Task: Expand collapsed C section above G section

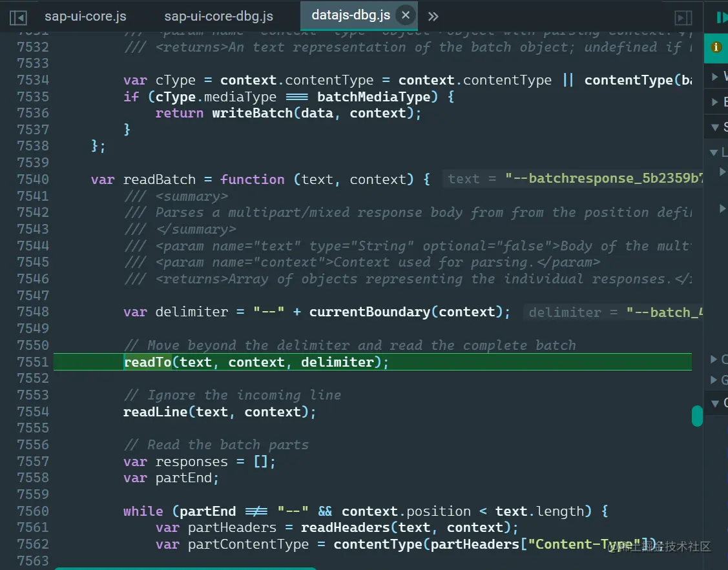Action: pyautogui.click(x=714, y=359)
